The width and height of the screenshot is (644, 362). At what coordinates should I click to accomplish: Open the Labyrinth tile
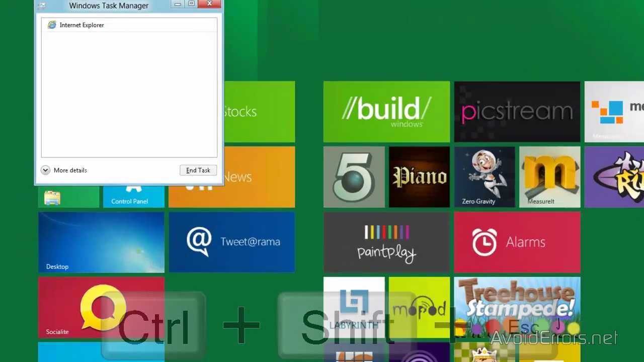click(354, 307)
